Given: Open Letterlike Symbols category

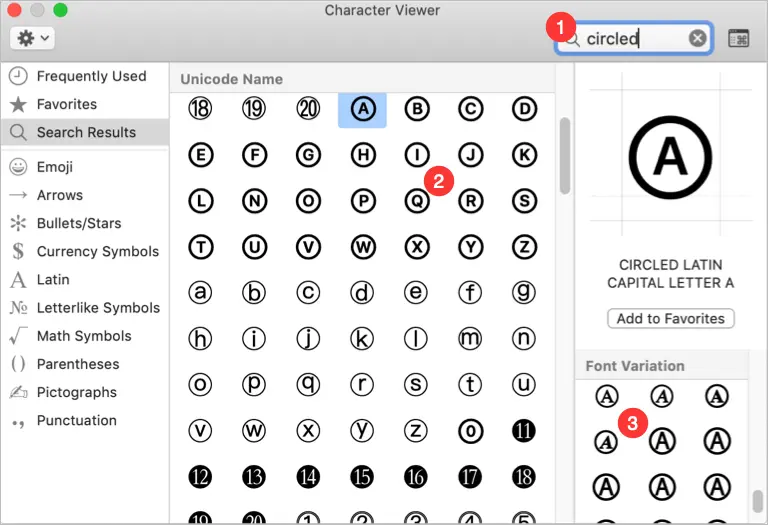Looking at the screenshot, I should coord(85,308).
